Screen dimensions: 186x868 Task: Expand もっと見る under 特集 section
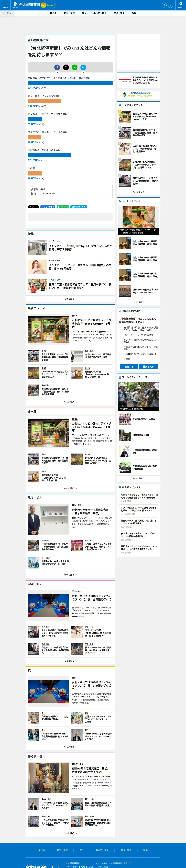click(70, 299)
